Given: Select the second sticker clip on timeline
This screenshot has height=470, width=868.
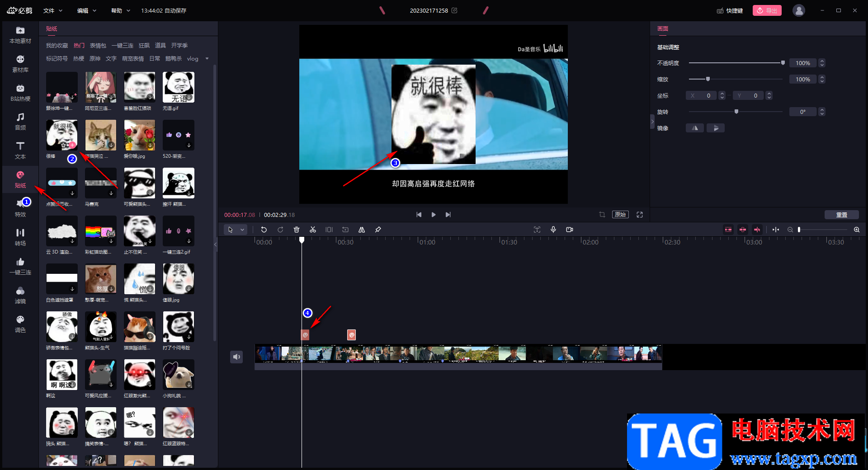Looking at the screenshot, I should coord(351,335).
